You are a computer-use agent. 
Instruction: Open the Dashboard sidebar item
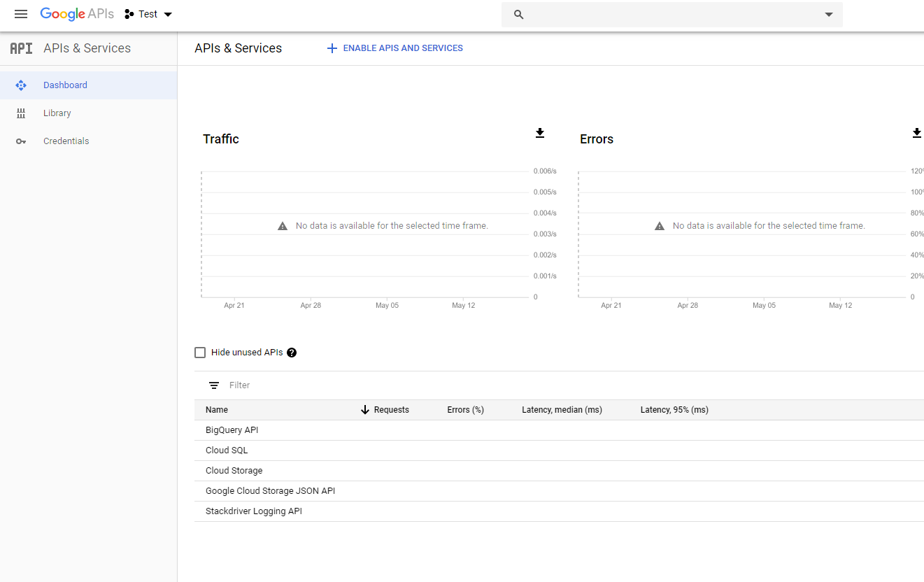(x=88, y=85)
